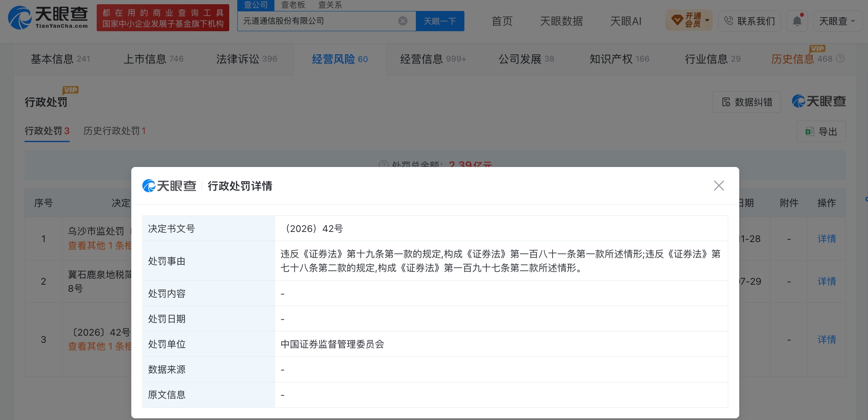Click the TianYanCha logo in the header
Image resolution: width=868 pixels, height=420 pixels.
tap(48, 18)
